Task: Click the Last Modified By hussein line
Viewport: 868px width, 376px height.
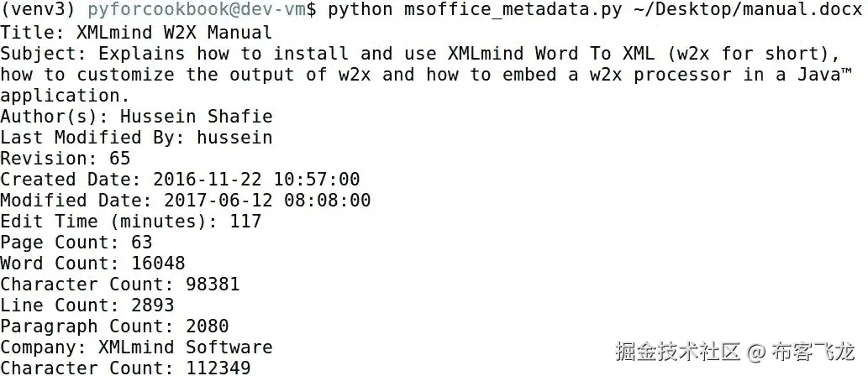Action: pyautogui.click(x=136, y=137)
